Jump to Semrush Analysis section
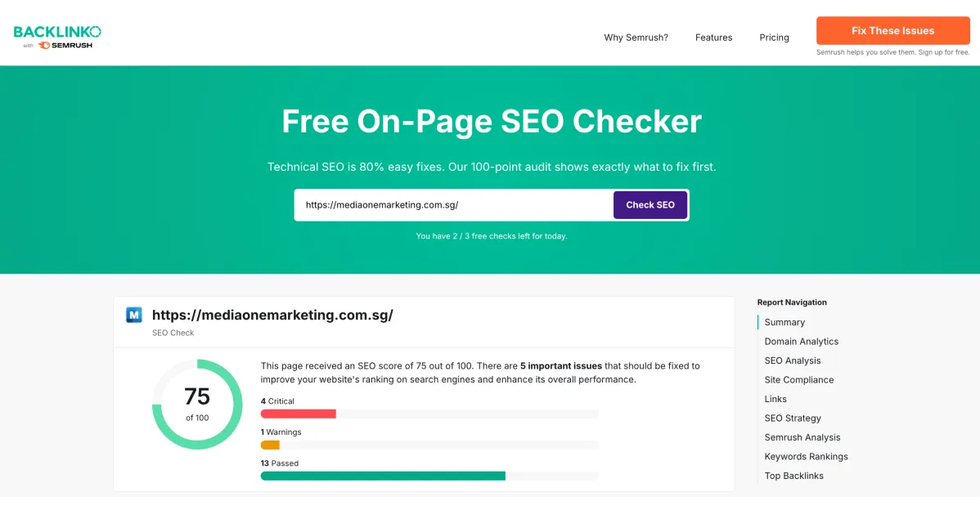980x510 pixels. (802, 437)
